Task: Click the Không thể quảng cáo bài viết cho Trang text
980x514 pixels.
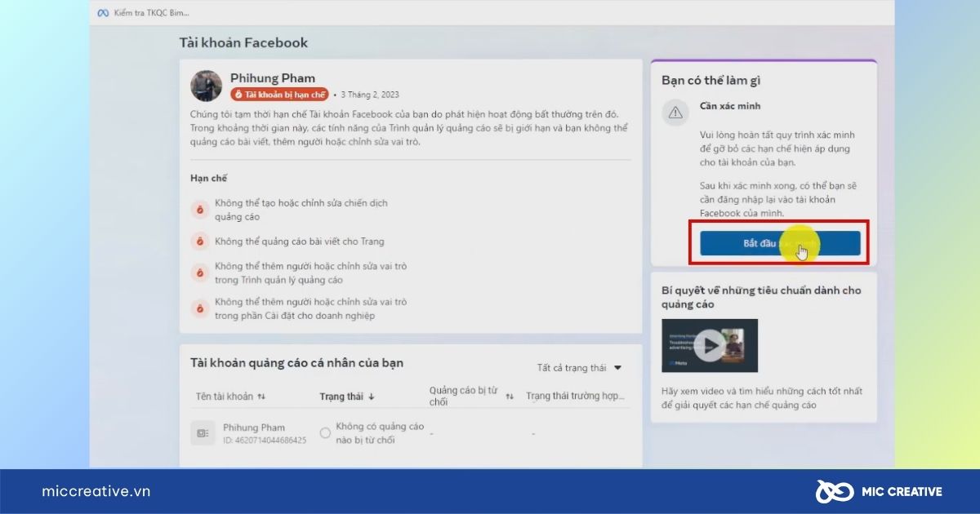Action: [x=300, y=241]
